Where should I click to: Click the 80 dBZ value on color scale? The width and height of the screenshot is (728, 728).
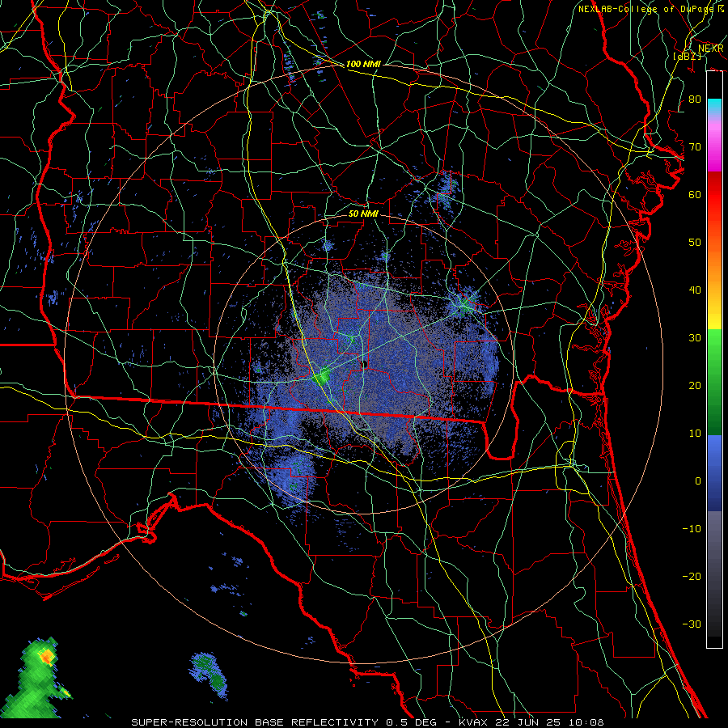(x=695, y=99)
